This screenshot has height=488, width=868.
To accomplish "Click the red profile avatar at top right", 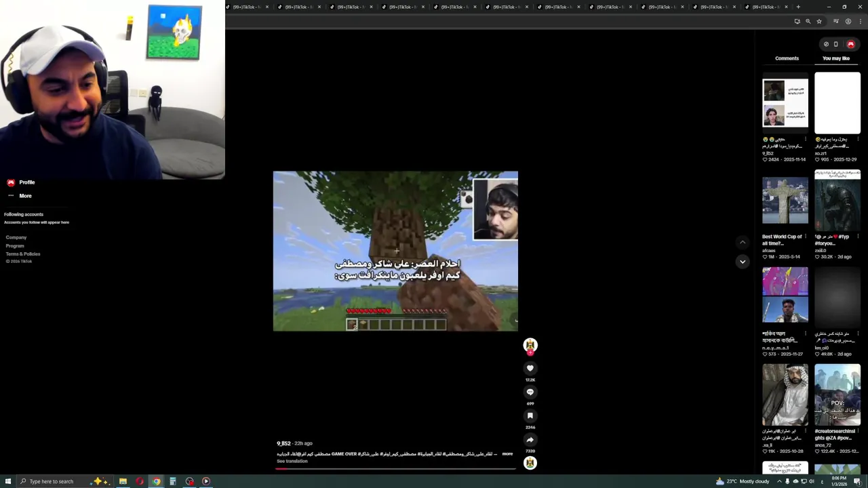I will pyautogui.click(x=850, y=44).
